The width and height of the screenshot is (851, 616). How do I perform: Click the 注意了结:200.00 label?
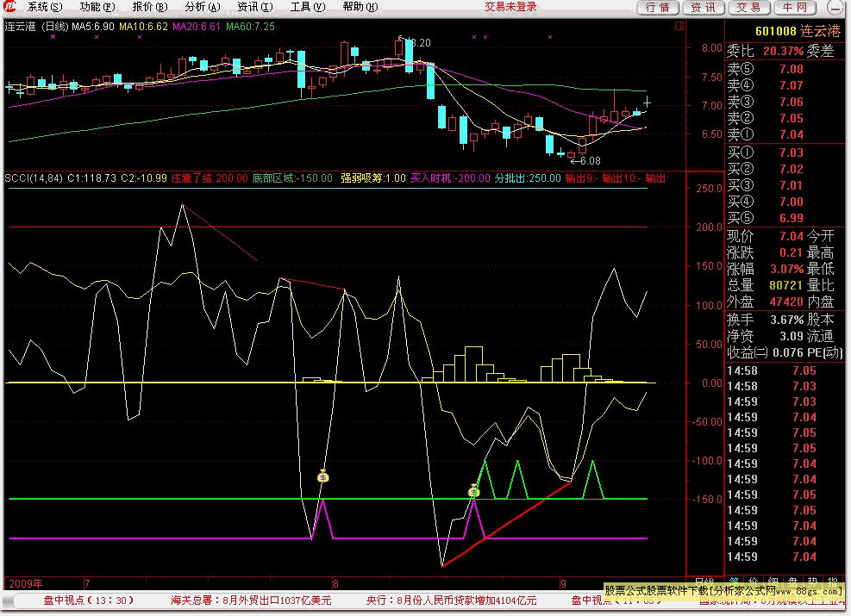pos(210,177)
